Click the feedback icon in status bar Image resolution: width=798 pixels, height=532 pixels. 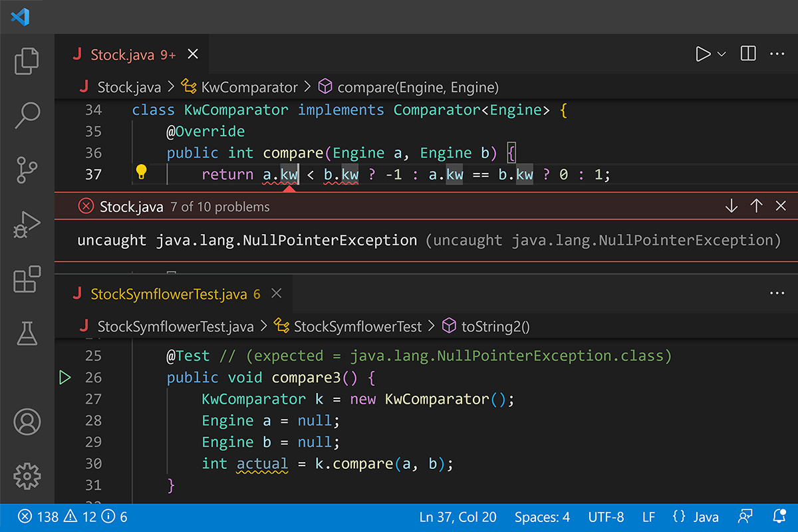click(745, 517)
